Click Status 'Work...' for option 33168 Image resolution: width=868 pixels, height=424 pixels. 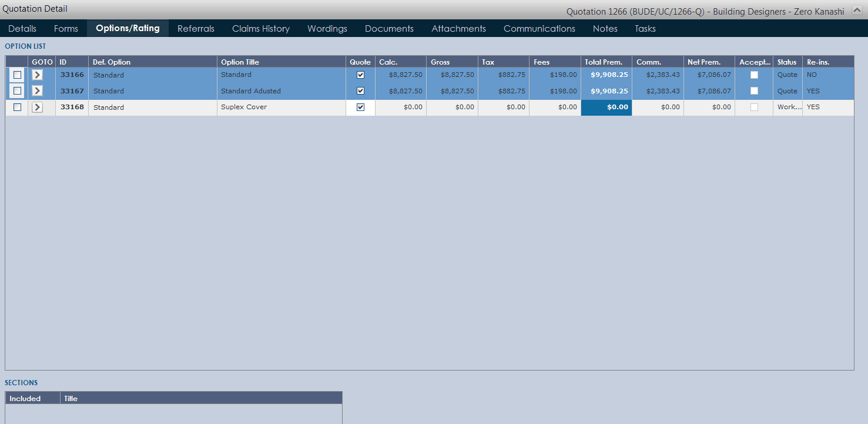pos(787,107)
